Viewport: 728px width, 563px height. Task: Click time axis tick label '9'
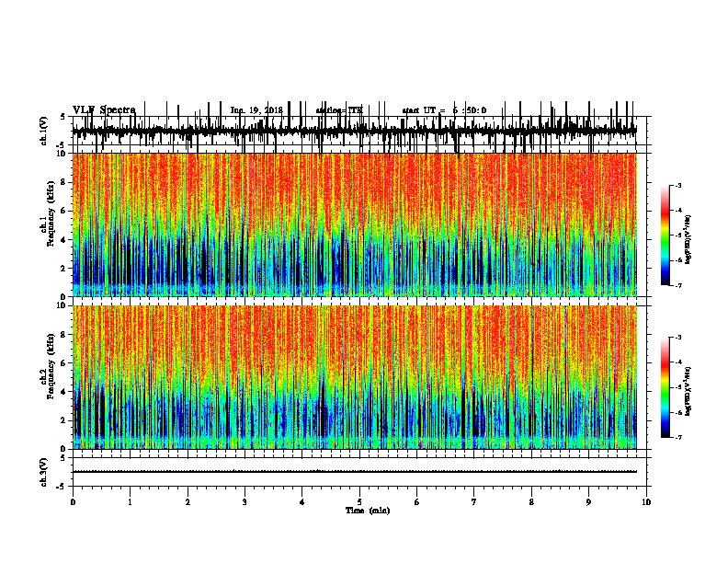(x=588, y=502)
